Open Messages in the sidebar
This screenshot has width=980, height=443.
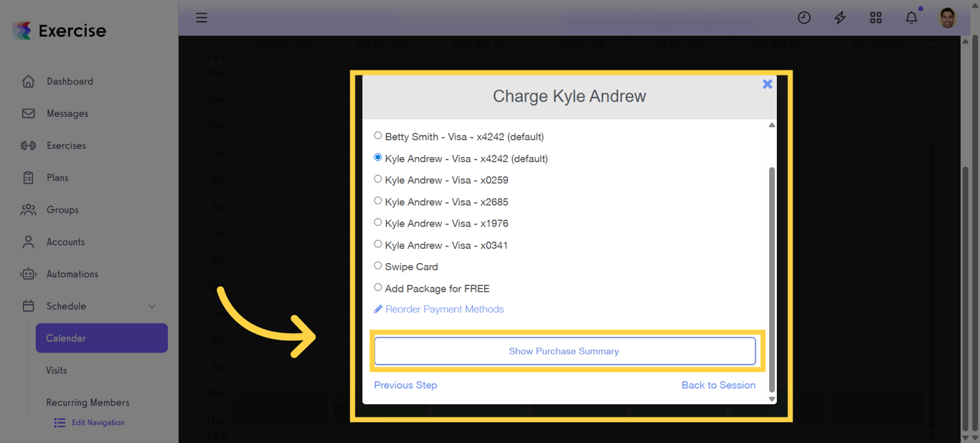67,113
